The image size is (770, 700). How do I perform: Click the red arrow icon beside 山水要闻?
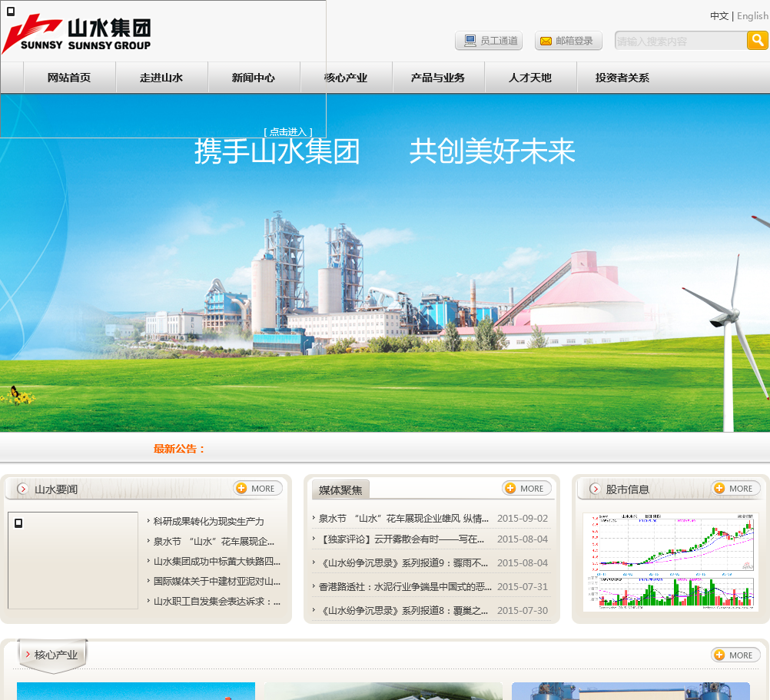click(22, 489)
